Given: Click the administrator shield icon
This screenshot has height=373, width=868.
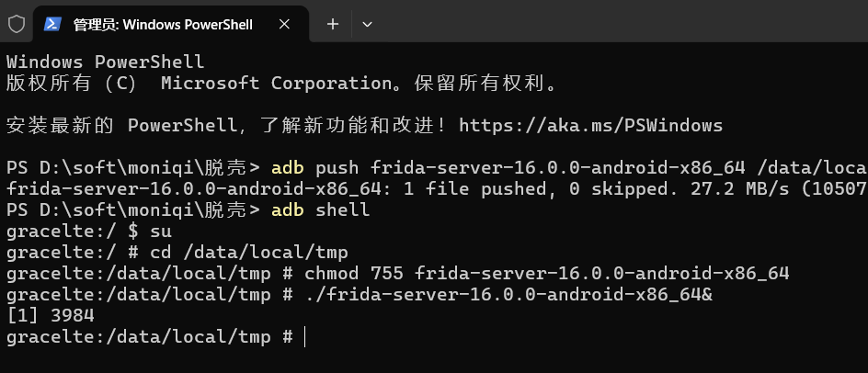Looking at the screenshot, I should coord(17,24).
